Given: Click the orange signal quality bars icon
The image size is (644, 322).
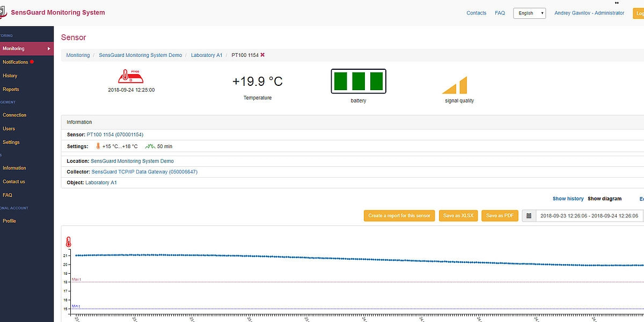Looking at the screenshot, I should pos(455,85).
